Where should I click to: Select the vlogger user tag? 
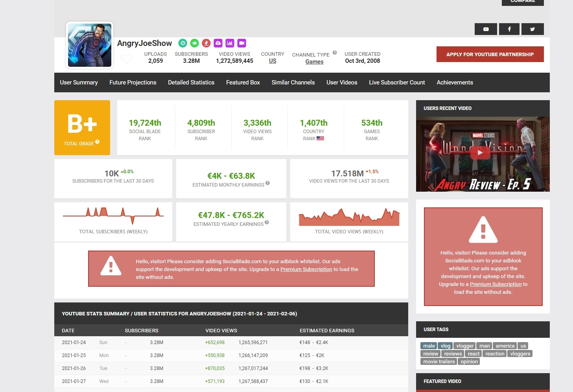click(x=465, y=346)
